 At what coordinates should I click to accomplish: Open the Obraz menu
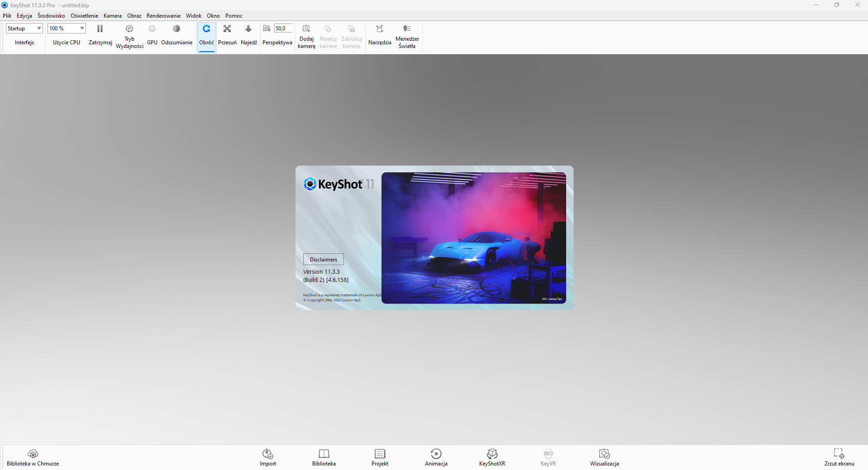pos(134,16)
